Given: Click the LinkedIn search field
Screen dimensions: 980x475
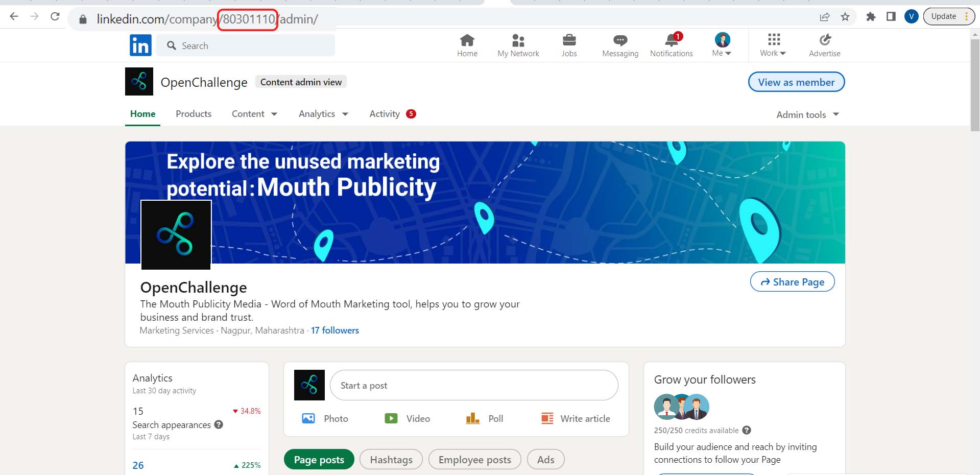Looking at the screenshot, I should click(x=246, y=45).
